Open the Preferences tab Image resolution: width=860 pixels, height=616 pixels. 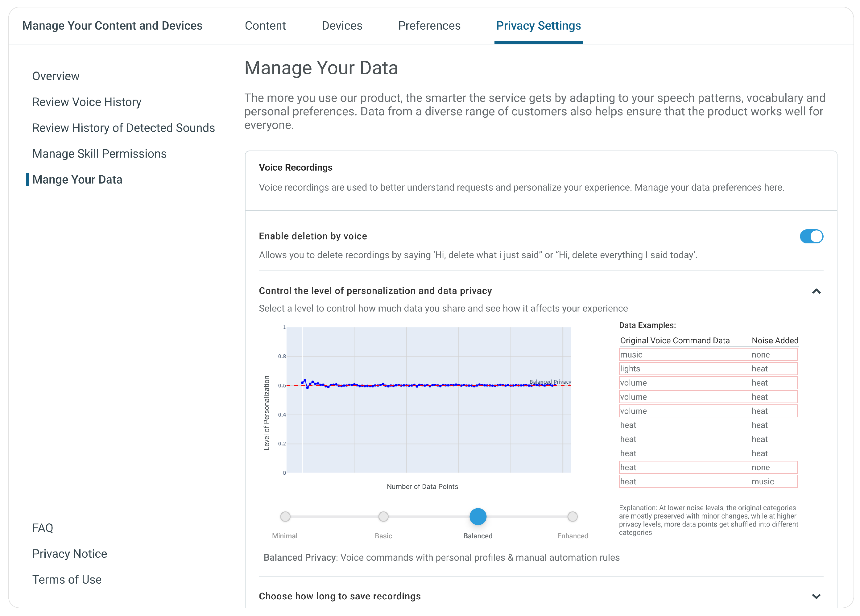tap(429, 26)
